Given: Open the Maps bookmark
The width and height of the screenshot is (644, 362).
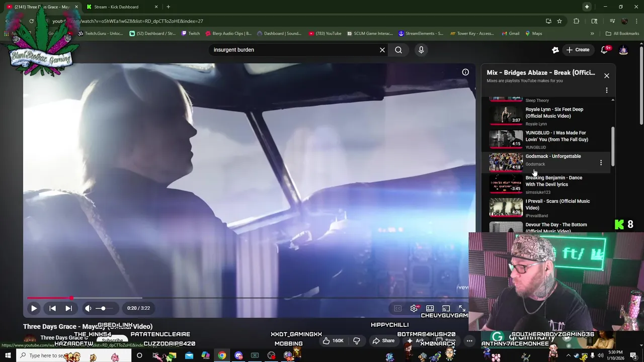Looking at the screenshot, I should [x=534, y=34].
